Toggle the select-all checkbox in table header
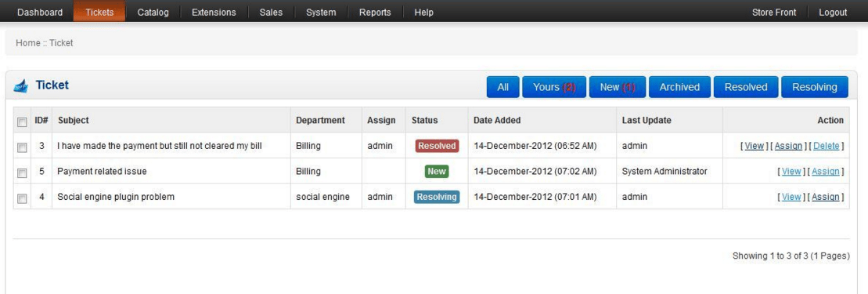Image resolution: width=868 pixels, height=294 pixels. 22,122
